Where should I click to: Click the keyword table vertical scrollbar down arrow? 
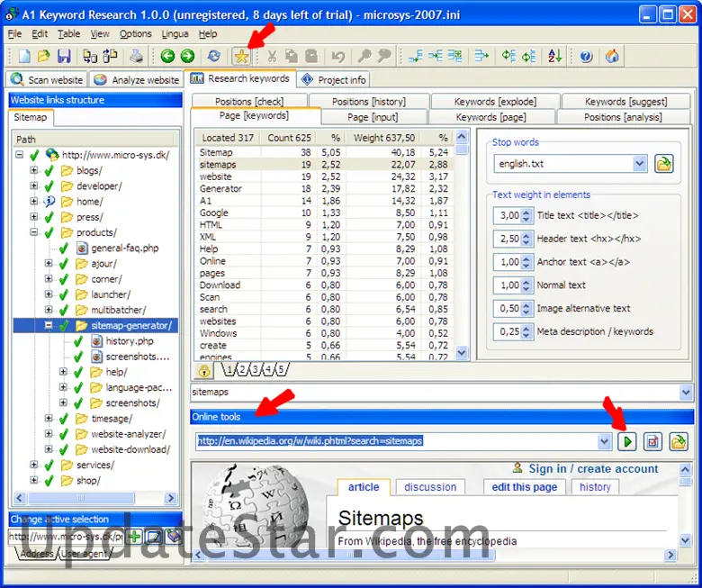click(462, 353)
